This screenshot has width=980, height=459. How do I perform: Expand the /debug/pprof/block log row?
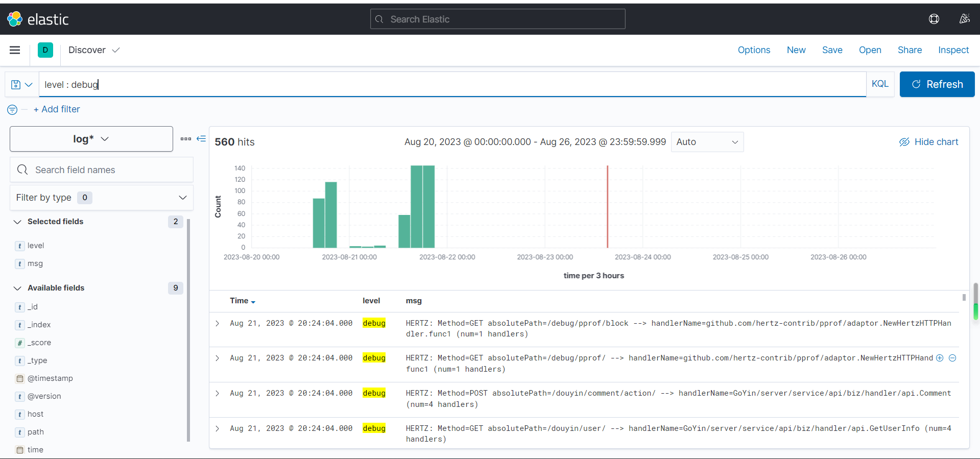coord(218,323)
